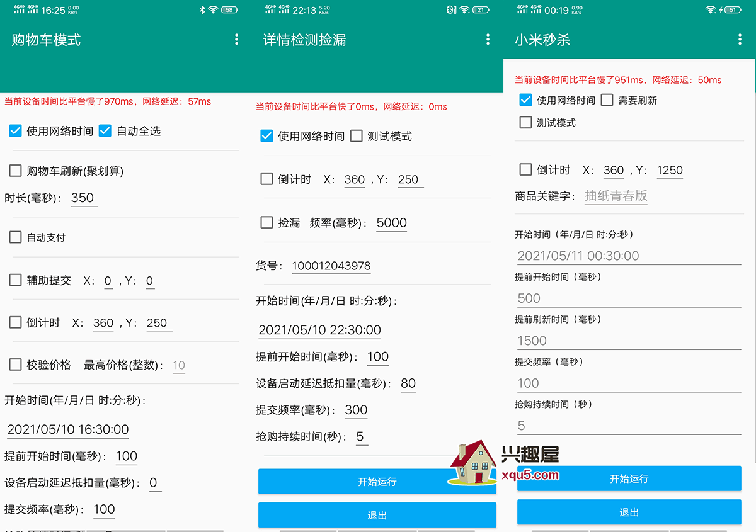
Task: Open overflow menu in 购物车模式 screen
Action: coord(236,40)
